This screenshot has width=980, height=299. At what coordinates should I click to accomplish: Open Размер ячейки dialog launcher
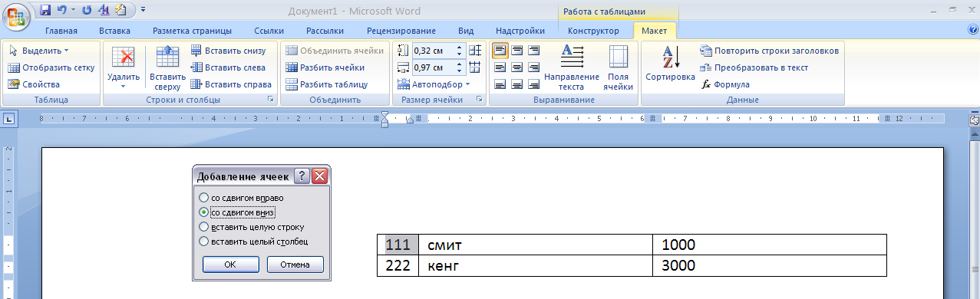[x=479, y=100]
